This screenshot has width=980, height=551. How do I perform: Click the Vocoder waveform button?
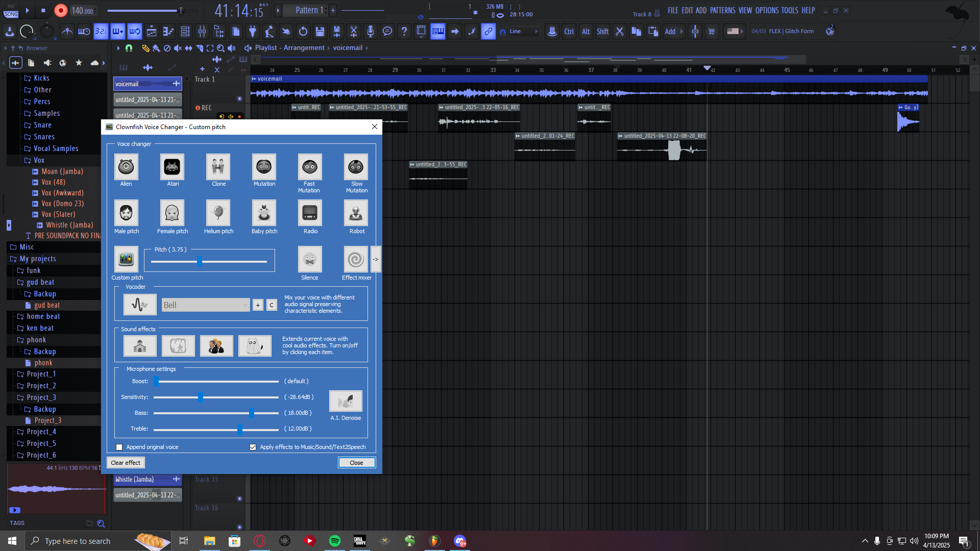[140, 305]
